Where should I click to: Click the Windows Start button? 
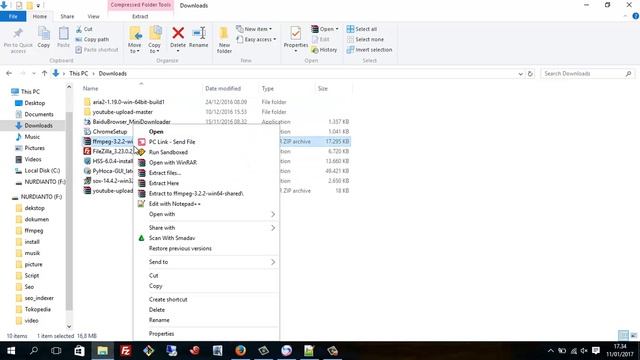click(11, 351)
